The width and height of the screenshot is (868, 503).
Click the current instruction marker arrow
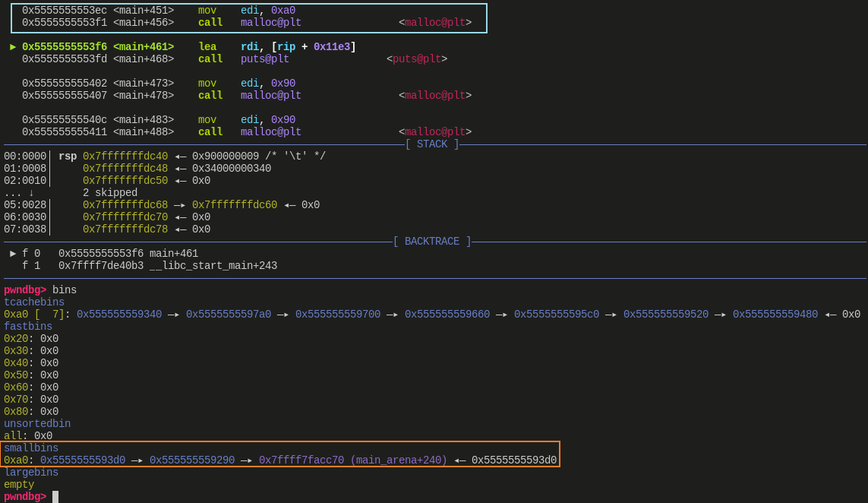coord(13,46)
